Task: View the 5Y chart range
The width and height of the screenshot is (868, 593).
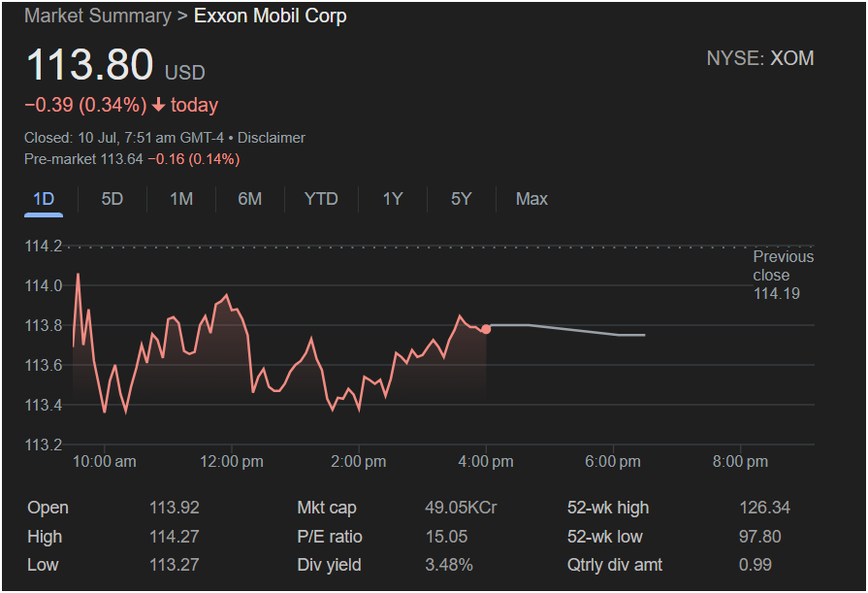Action: click(x=461, y=199)
